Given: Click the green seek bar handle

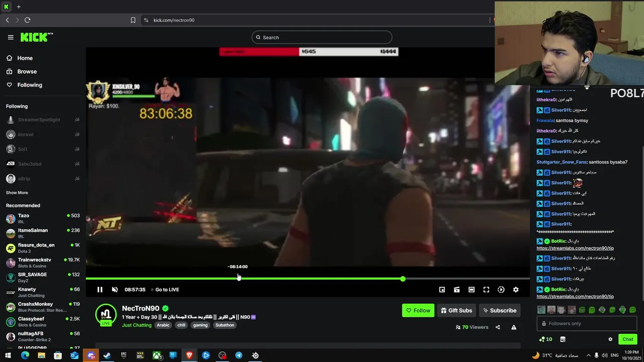Looking at the screenshot, I should coord(403,279).
